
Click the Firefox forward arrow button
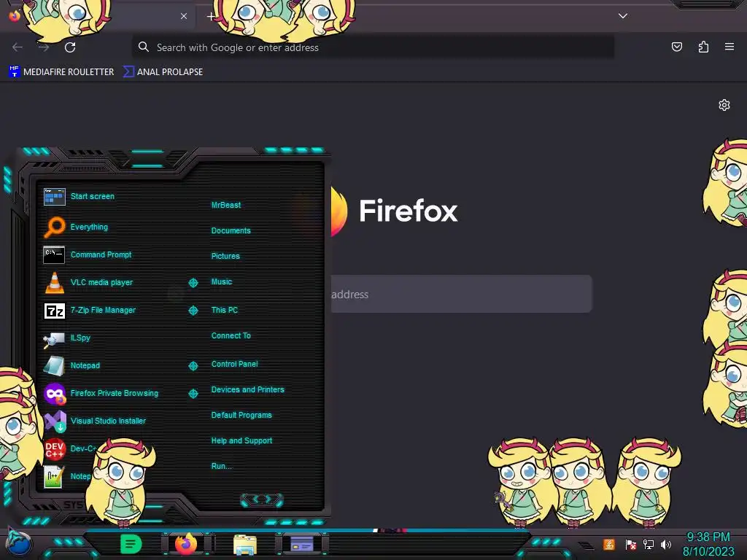point(44,47)
